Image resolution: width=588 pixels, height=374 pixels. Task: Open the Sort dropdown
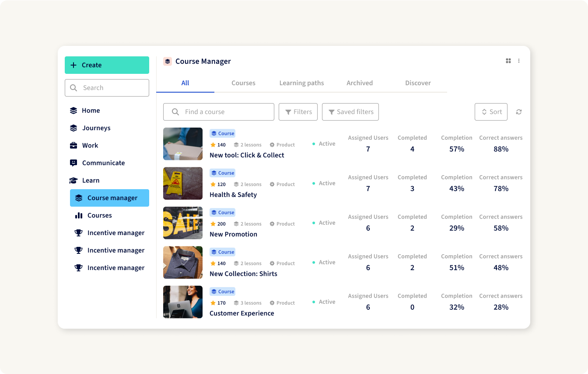tap(491, 112)
